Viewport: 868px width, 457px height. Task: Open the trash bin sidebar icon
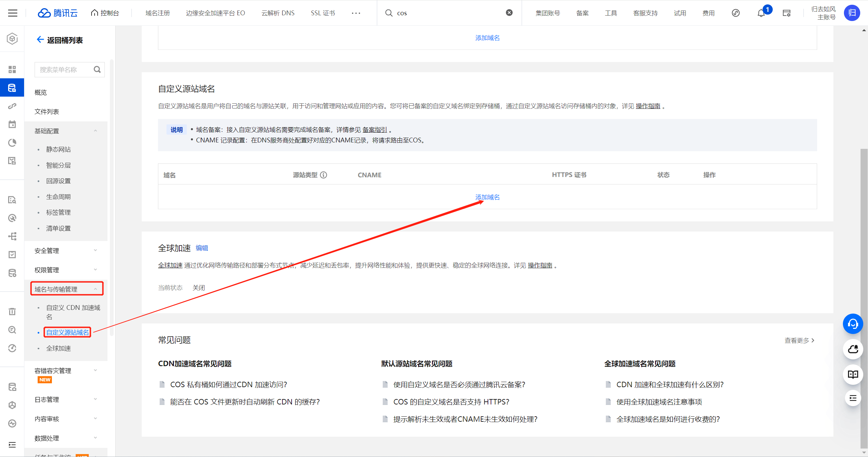(12, 312)
